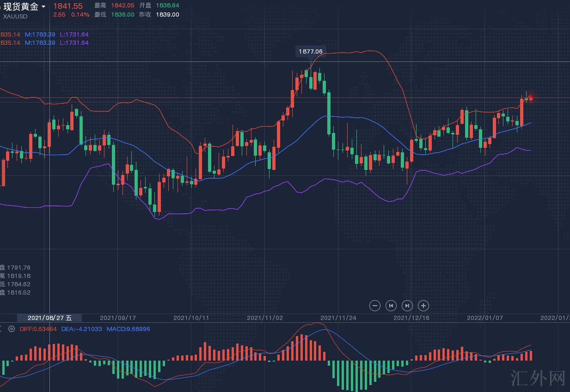Click the 2021/08/27 highlighted date label

(x=49, y=318)
